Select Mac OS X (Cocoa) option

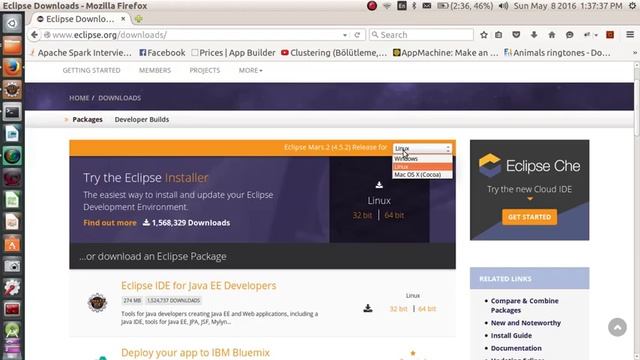[422, 175]
